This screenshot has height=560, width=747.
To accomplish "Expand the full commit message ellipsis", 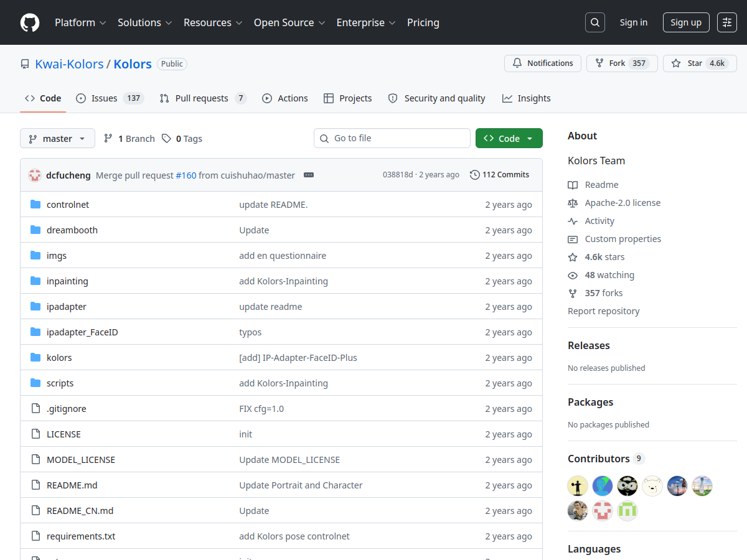I will (308, 175).
